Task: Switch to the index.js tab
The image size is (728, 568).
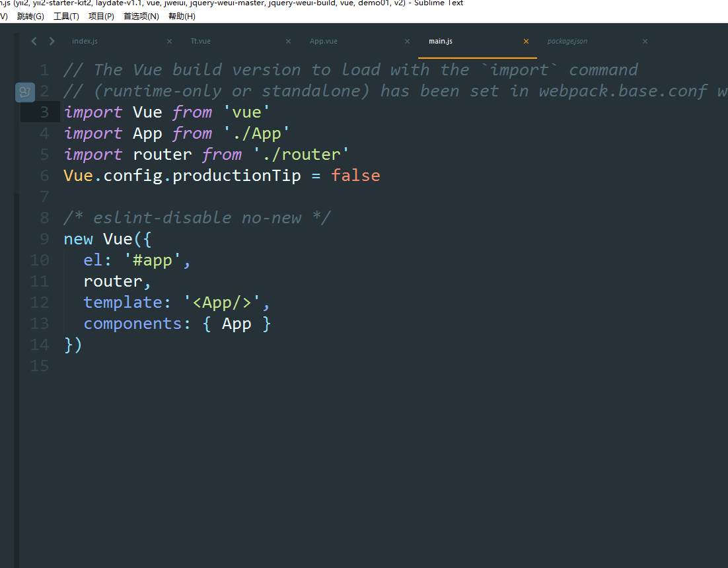Action: [85, 41]
